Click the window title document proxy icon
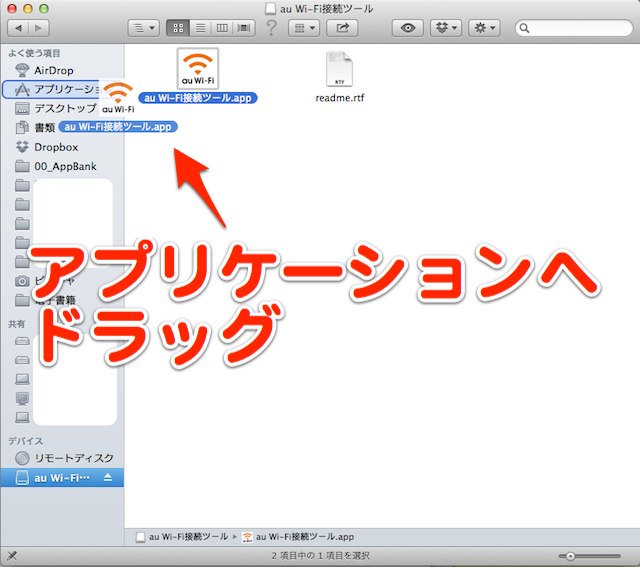The image size is (640, 567). (270, 9)
